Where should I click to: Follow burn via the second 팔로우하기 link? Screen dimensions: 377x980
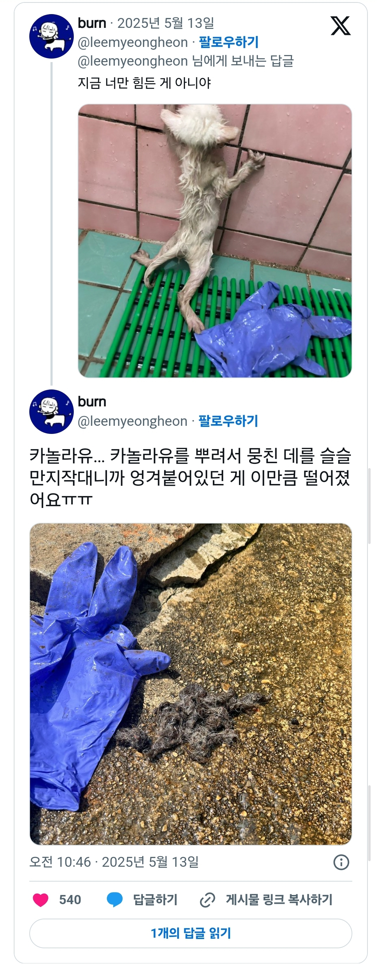click(228, 421)
